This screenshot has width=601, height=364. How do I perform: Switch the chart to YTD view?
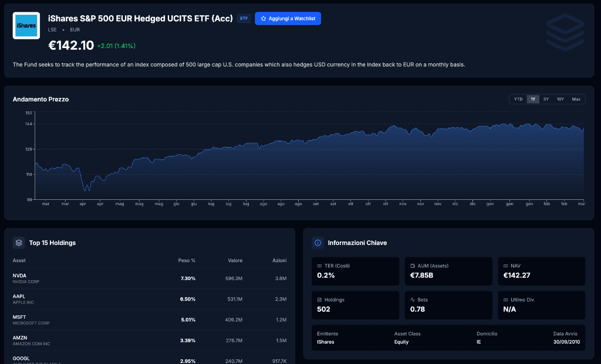(x=518, y=99)
